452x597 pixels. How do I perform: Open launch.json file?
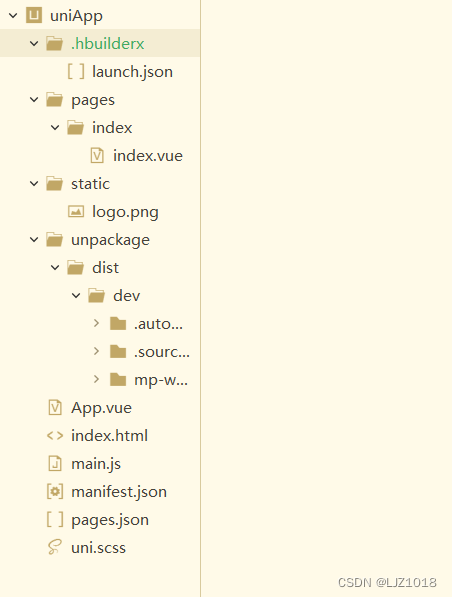(132, 72)
